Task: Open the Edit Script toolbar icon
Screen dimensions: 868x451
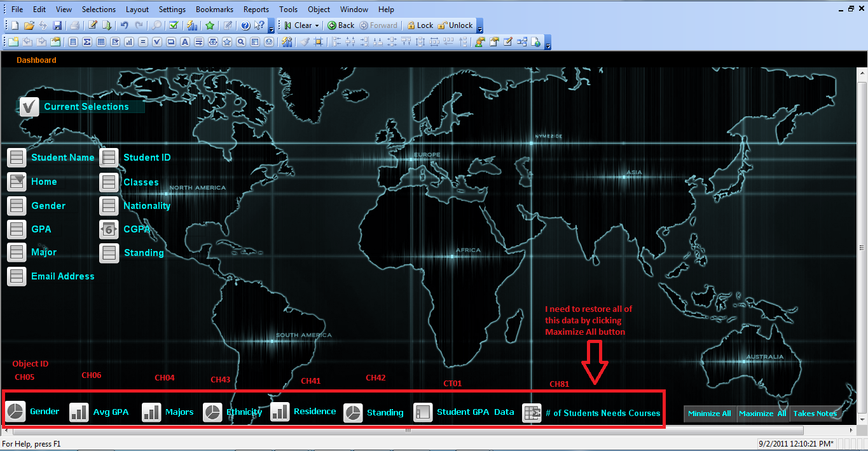Action: tap(93, 25)
